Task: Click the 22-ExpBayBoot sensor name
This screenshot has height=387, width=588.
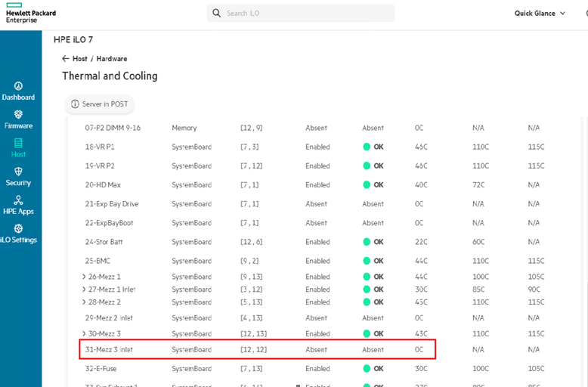Action: point(109,223)
